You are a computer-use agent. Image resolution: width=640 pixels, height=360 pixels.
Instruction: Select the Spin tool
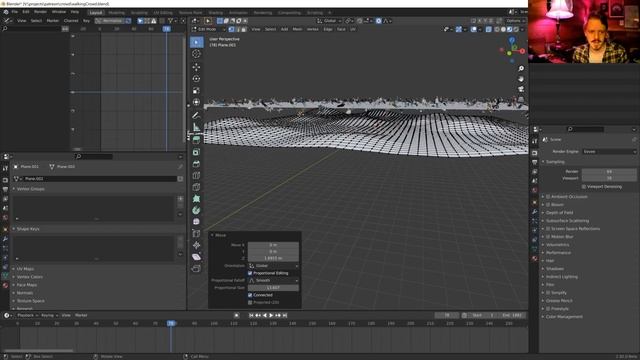tap(196, 211)
